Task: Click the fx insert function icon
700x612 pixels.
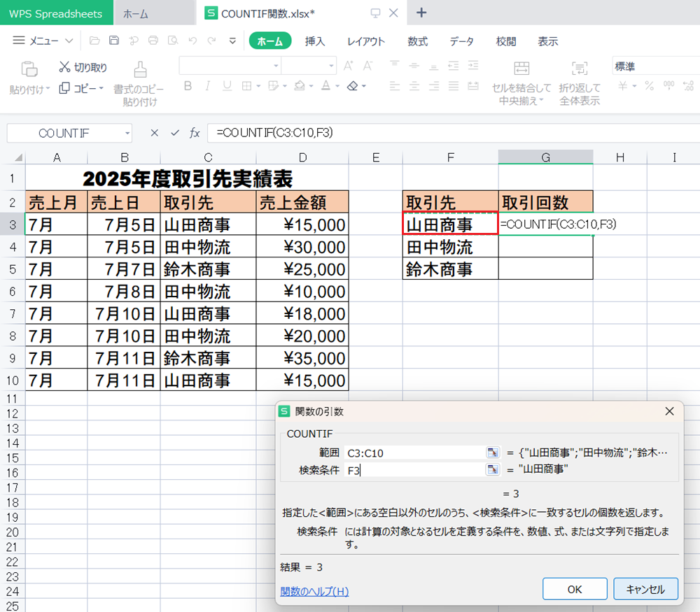Action: [195, 133]
